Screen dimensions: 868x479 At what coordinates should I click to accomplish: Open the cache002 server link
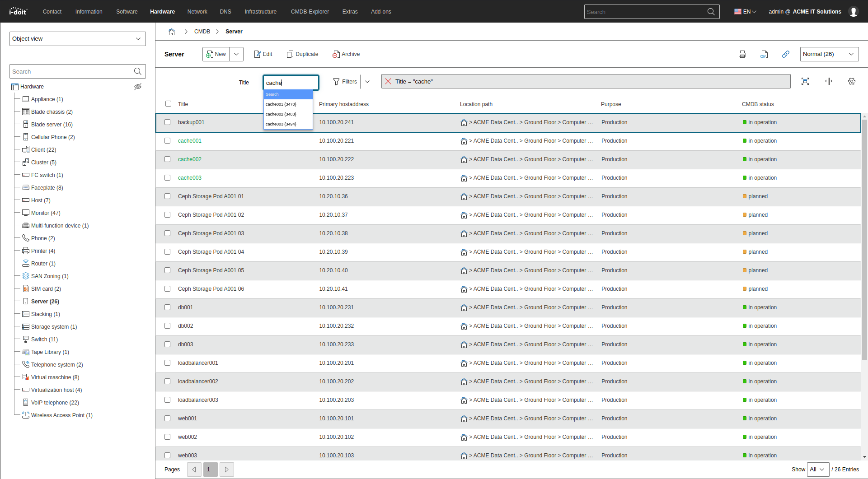[190, 159]
